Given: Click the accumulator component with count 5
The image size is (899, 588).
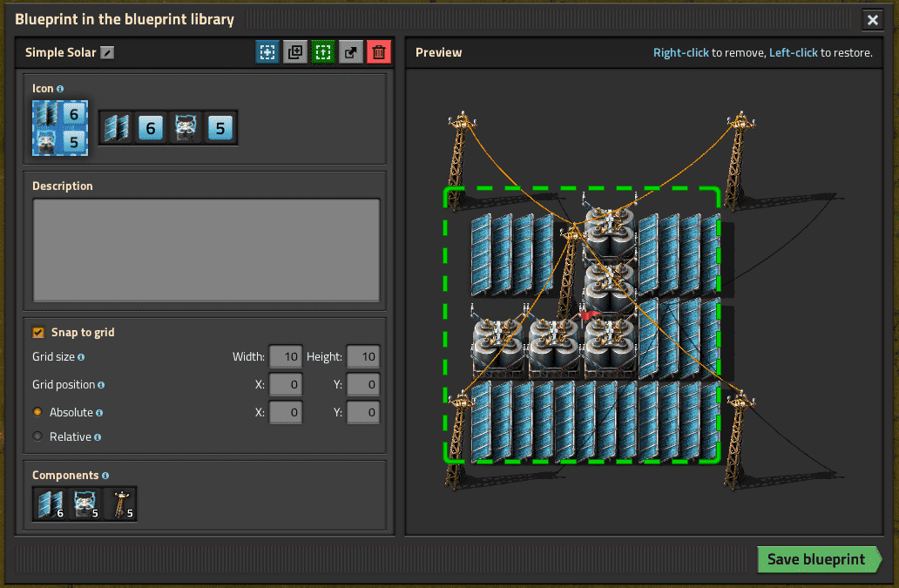Looking at the screenshot, I should (x=84, y=504).
